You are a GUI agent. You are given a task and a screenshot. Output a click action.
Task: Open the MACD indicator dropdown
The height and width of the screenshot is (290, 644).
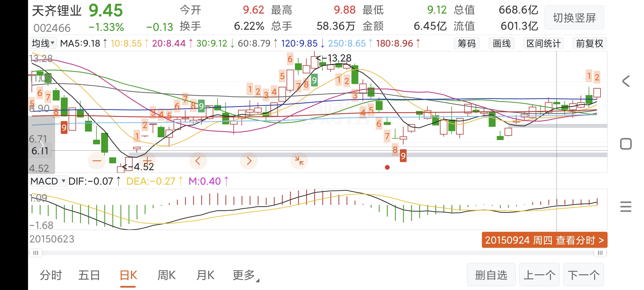point(48,181)
